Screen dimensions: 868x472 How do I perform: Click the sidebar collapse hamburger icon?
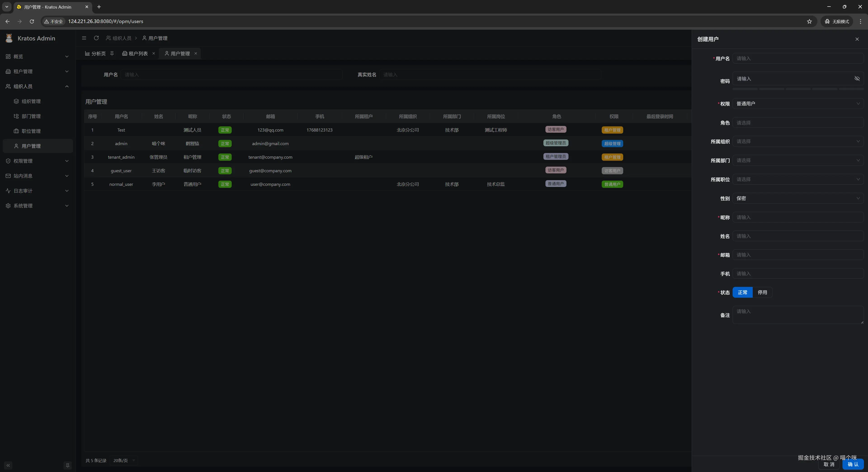84,38
